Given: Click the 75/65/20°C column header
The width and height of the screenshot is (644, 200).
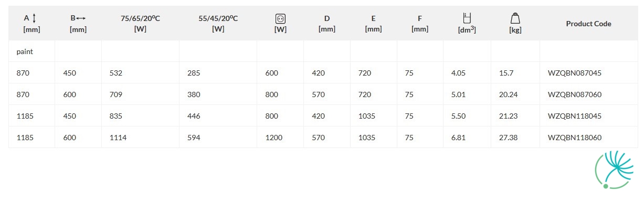Looking at the screenshot, I should [140, 24].
